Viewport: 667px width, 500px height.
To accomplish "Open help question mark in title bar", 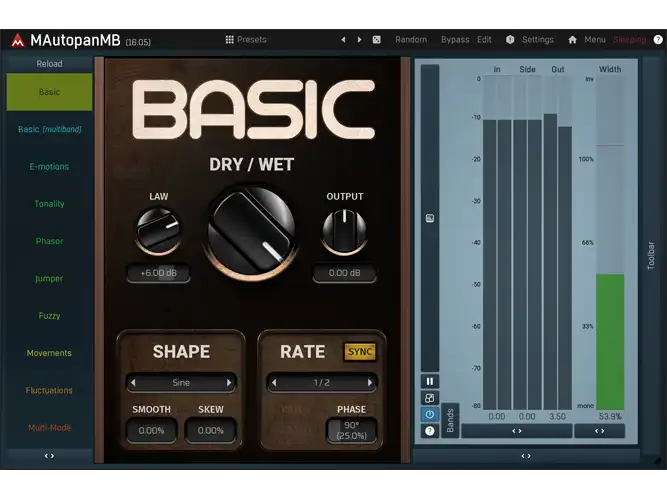I will click(658, 40).
